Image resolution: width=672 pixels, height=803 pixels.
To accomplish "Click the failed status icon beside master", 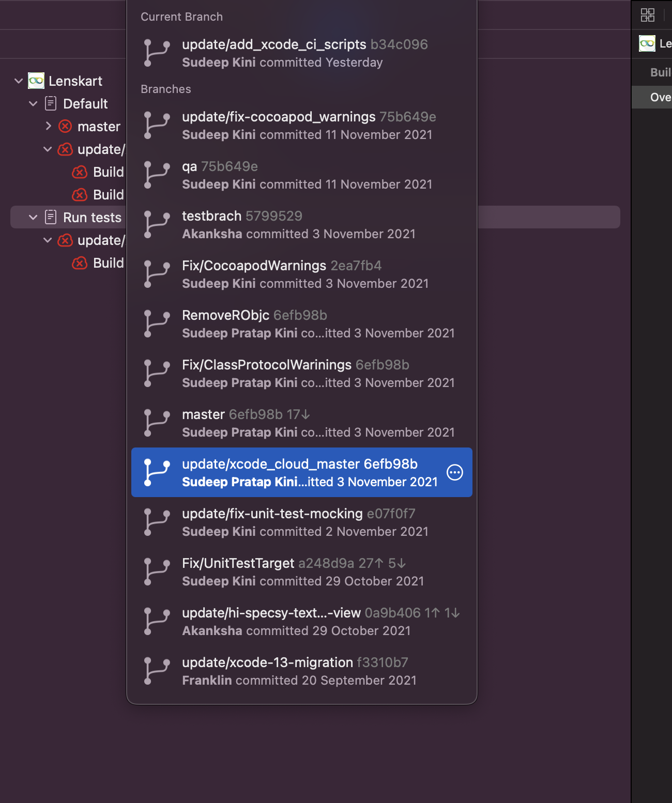I will click(65, 126).
